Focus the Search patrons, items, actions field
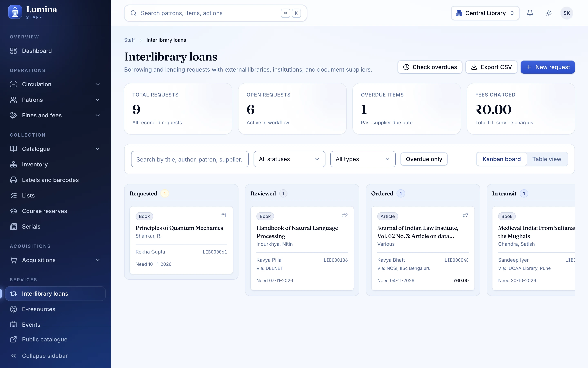The width and height of the screenshot is (588, 368). [215, 13]
